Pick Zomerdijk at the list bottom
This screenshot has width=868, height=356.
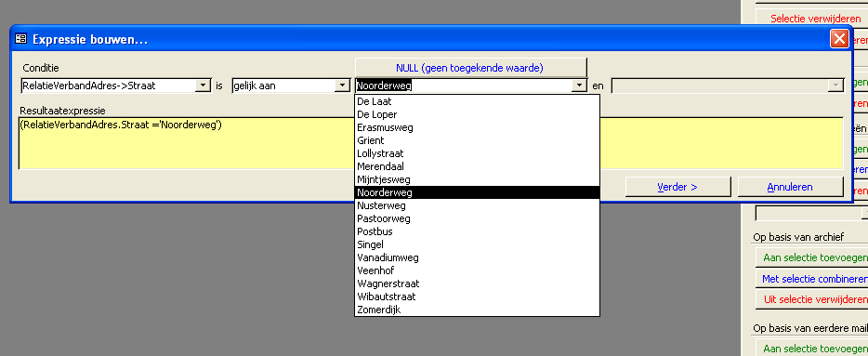(x=477, y=310)
